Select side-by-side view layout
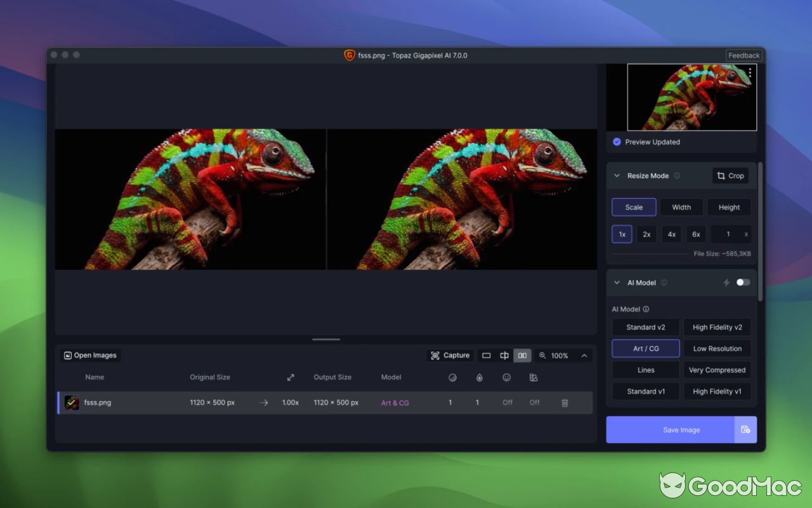Viewport: 812px width, 508px height. (522, 356)
